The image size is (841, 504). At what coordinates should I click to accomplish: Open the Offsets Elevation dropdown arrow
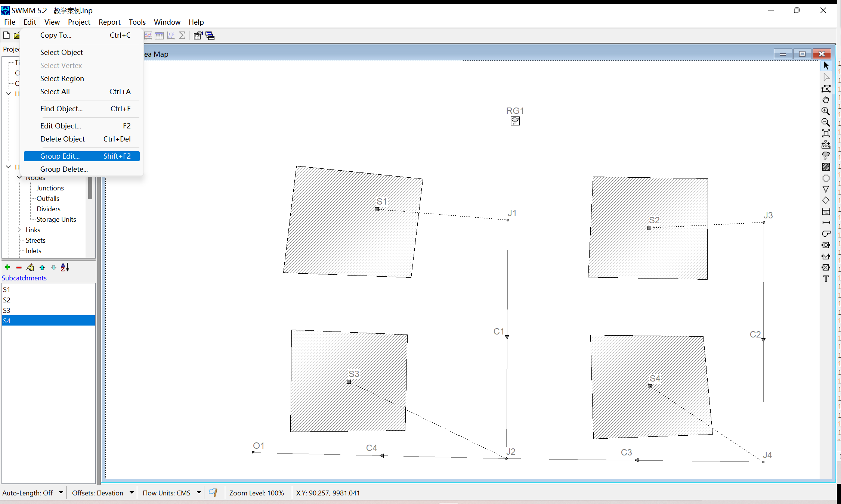132,493
